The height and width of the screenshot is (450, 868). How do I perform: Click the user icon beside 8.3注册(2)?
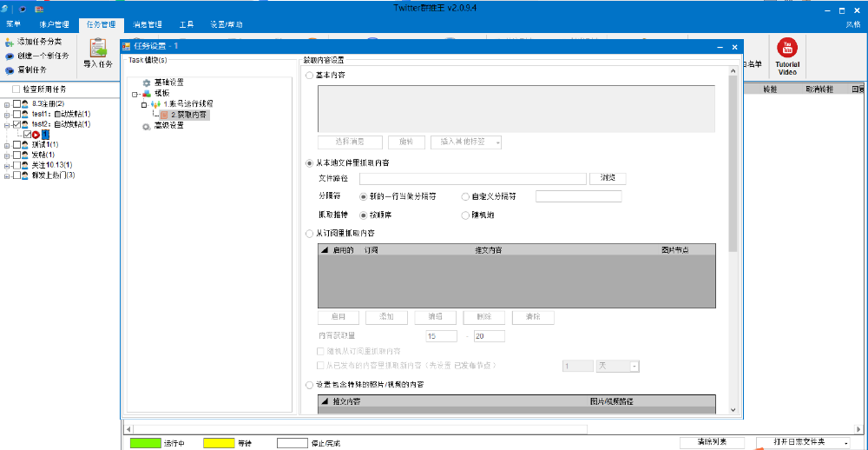tap(25, 103)
